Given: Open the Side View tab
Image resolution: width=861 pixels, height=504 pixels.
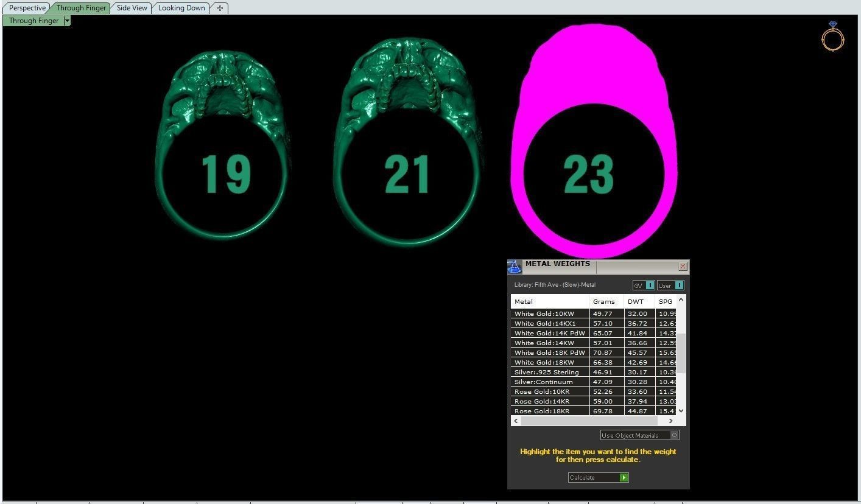Looking at the screenshot, I should [x=132, y=8].
